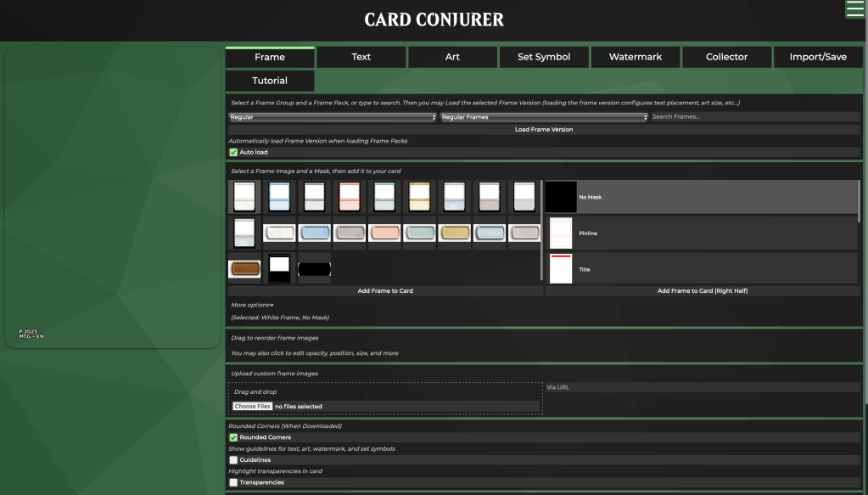
Task: Open the Regular frame group dropdown
Action: [x=332, y=116]
